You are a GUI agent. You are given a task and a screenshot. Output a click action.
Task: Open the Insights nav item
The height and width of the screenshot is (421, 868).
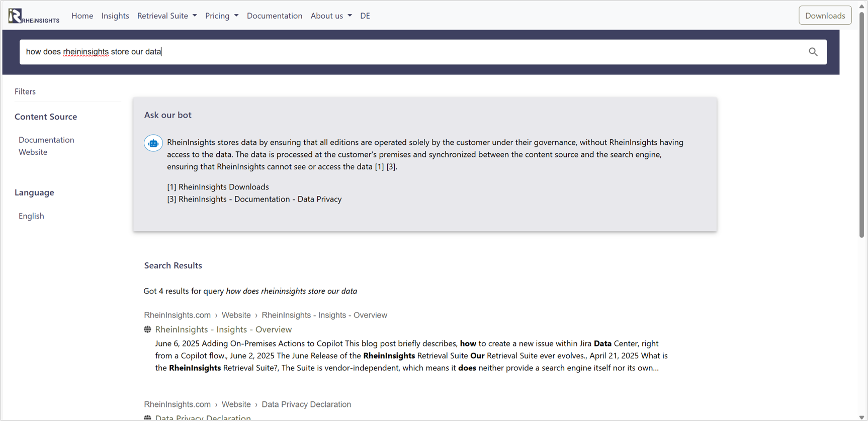click(115, 16)
